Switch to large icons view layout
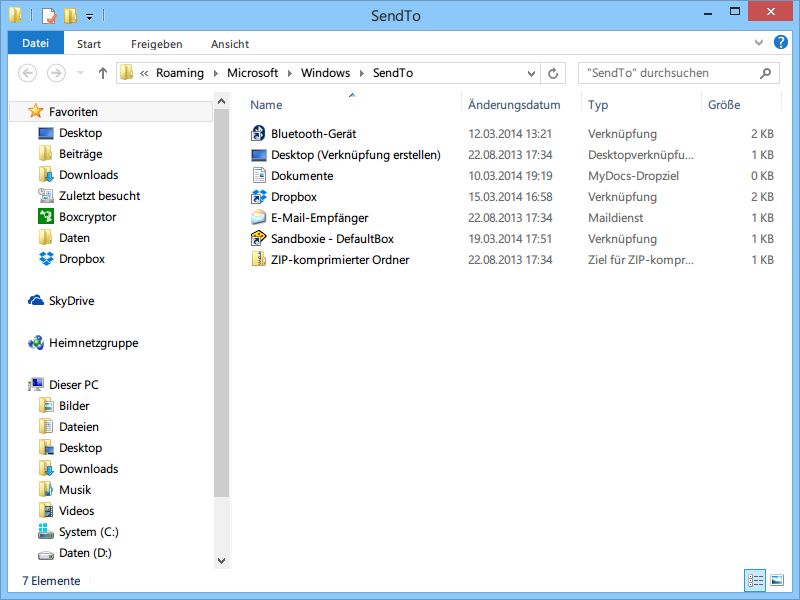The height and width of the screenshot is (600, 800). click(x=777, y=580)
